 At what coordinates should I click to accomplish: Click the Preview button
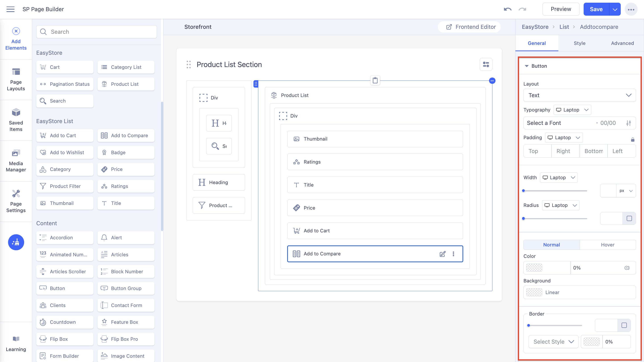coord(561,9)
